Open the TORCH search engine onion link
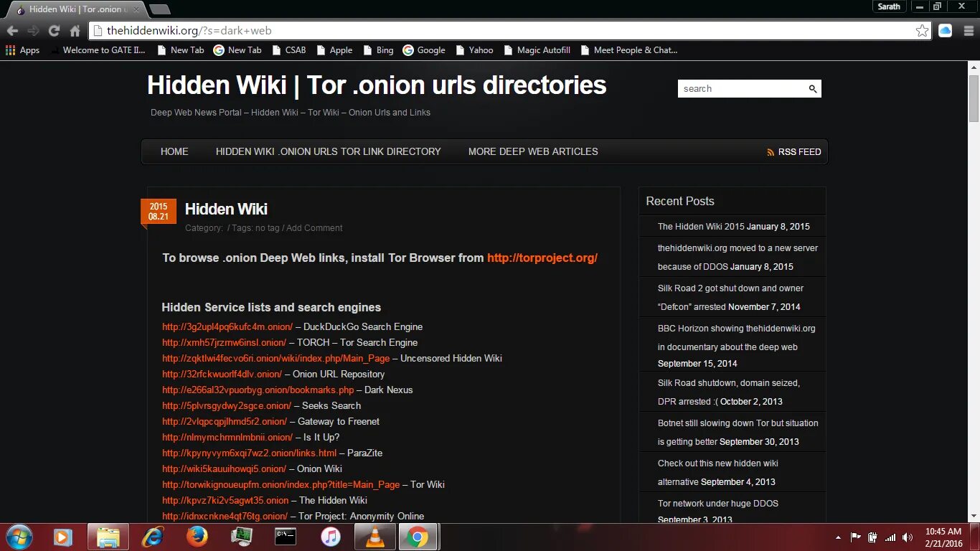 [224, 343]
